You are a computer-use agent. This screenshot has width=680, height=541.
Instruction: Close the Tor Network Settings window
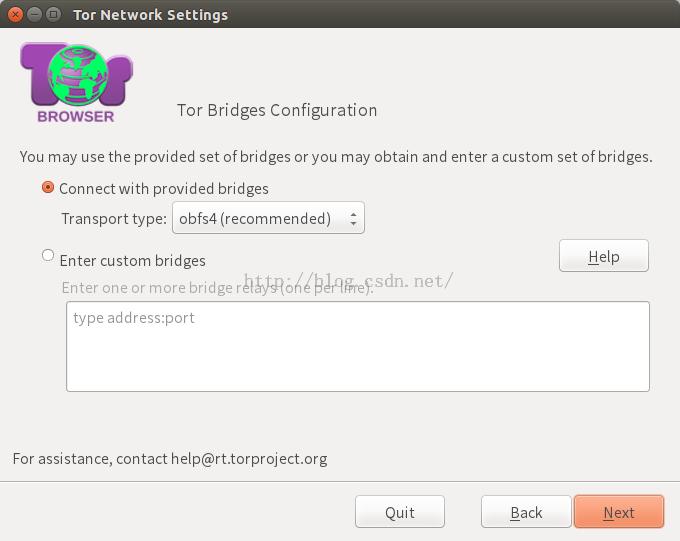(x=16, y=14)
